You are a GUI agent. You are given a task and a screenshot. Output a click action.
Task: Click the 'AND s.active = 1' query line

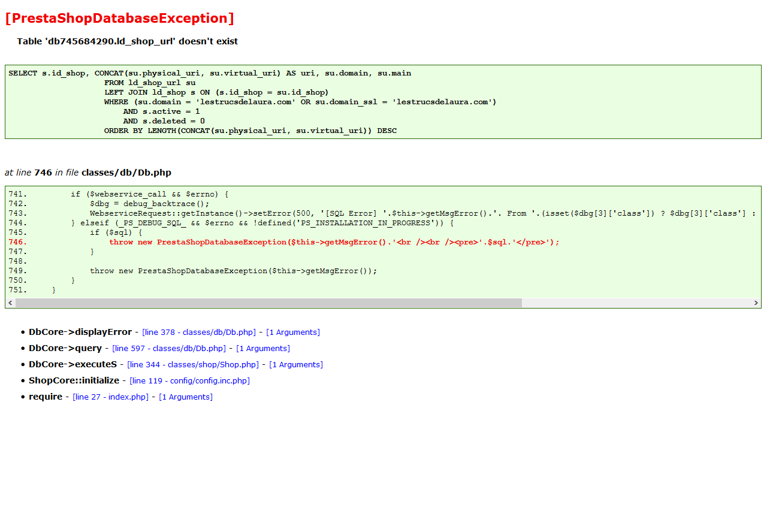click(162, 111)
